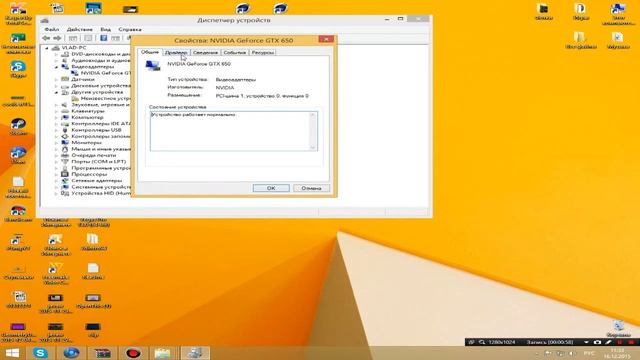
Task: Open the Recycle Bin desktop icon
Action: [x=618, y=329]
